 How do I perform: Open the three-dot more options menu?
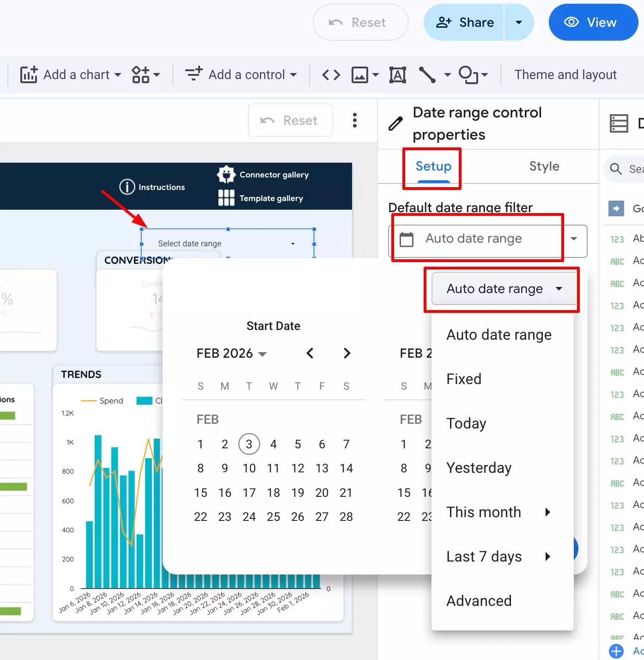point(354,120)
